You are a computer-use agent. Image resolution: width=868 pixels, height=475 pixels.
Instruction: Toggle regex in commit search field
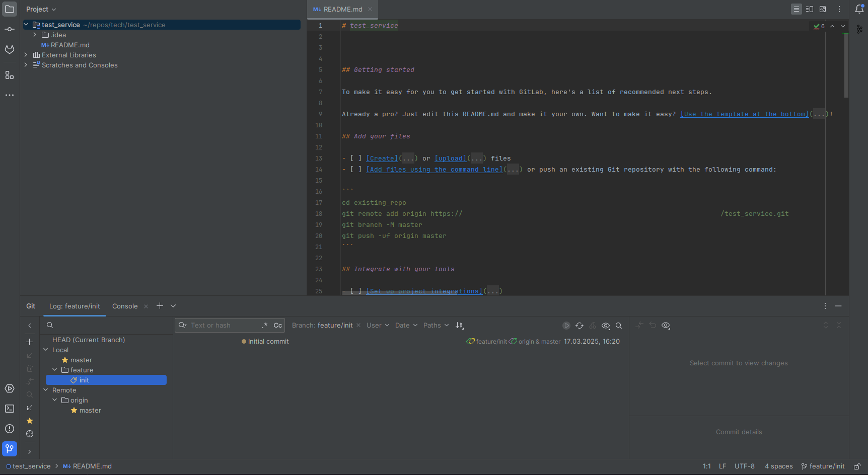pyautogui.click(x=265, y=326)
